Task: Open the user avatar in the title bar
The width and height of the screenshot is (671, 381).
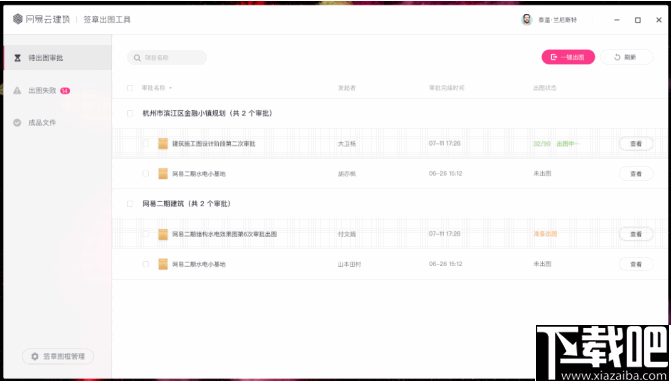Action: coord(527,20)
